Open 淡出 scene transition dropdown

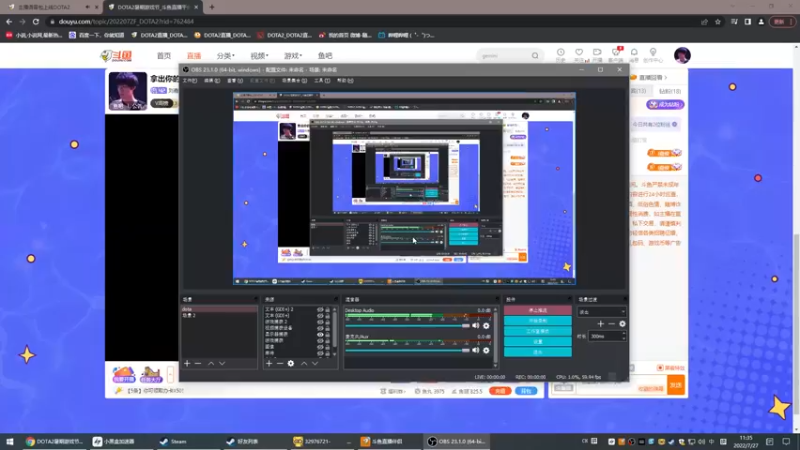coord(602,312)
